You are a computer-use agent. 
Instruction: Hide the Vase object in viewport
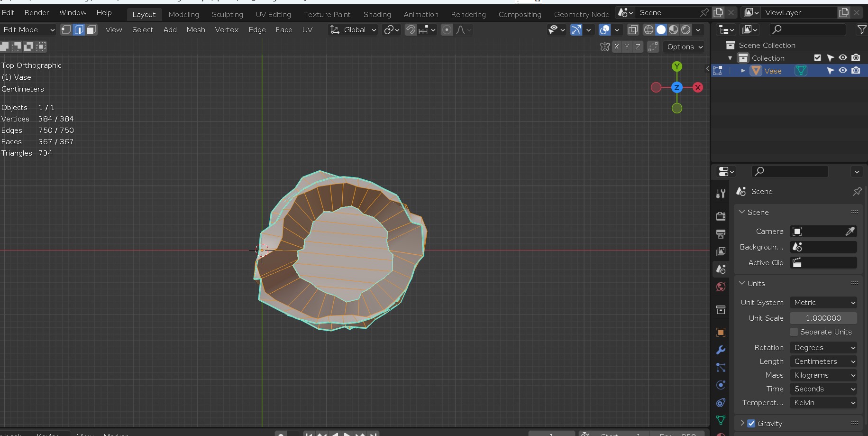click(842, 71)
